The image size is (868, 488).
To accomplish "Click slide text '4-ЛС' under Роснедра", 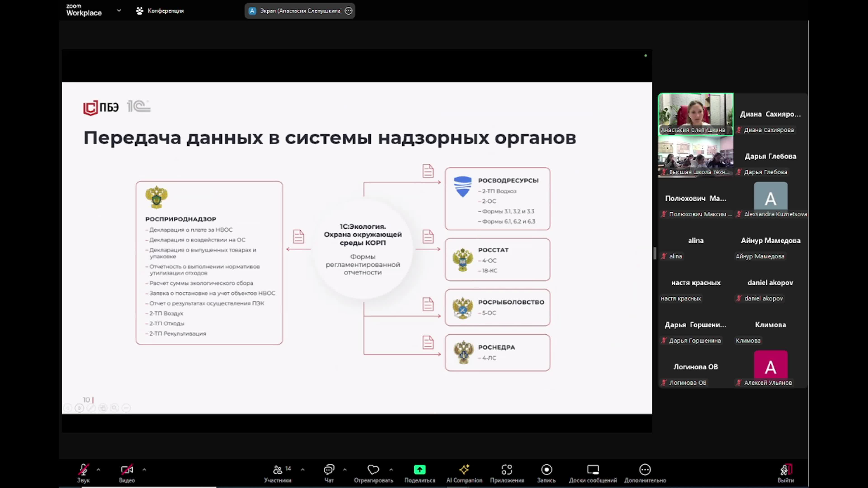I will pos(489,358).
